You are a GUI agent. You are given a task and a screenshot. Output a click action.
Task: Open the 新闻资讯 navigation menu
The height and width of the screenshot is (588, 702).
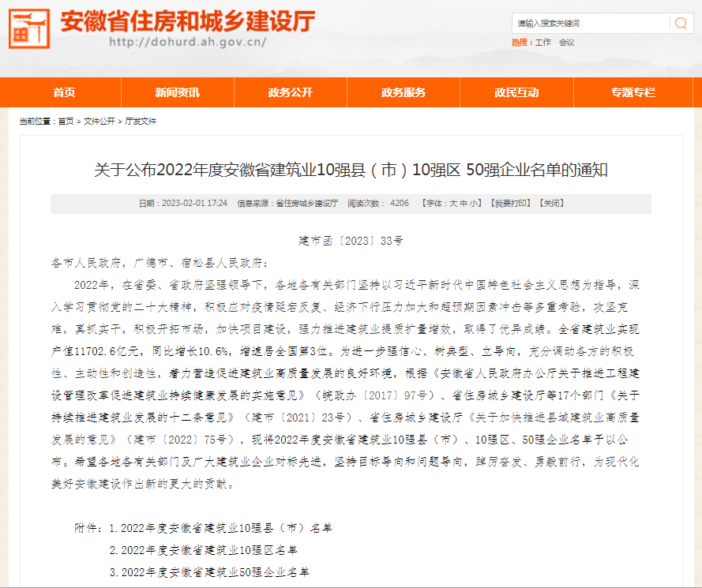[x=177, y=92]
